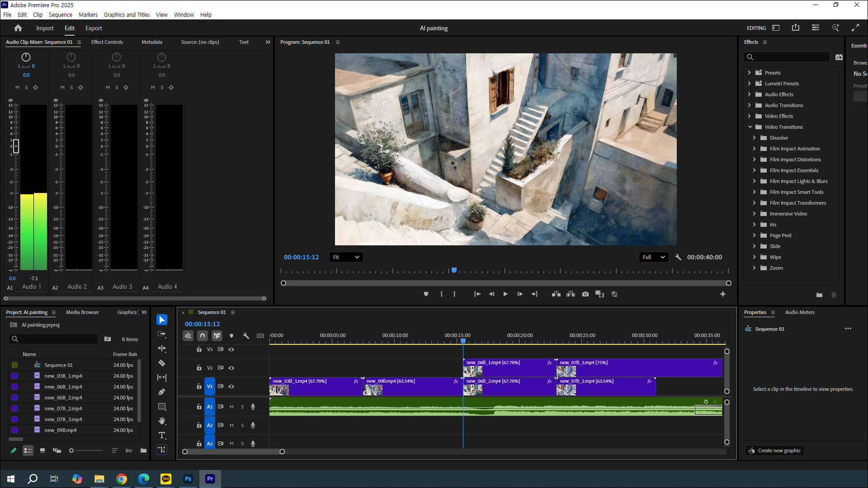This screenshot has height=488, width=868.
Task: Collapse the Video Transitions folder
Action: [750, 127]
